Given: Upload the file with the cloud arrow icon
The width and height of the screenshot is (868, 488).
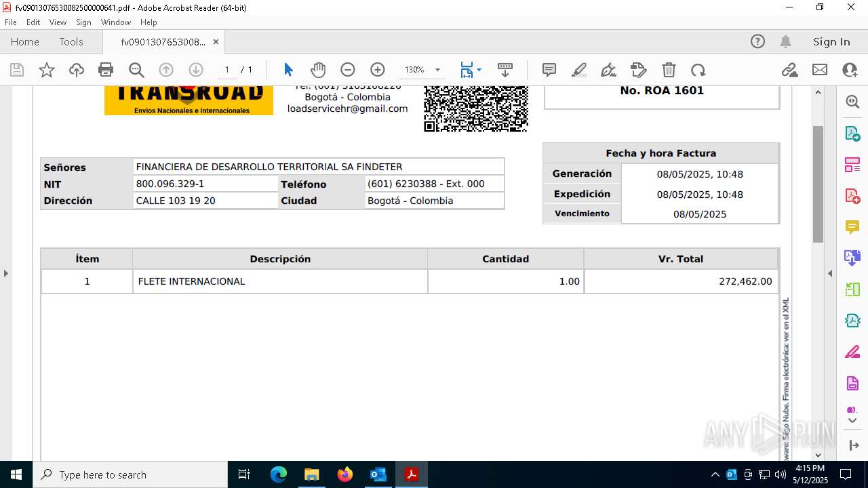Looking at the screenshot, I should point(77,70).
